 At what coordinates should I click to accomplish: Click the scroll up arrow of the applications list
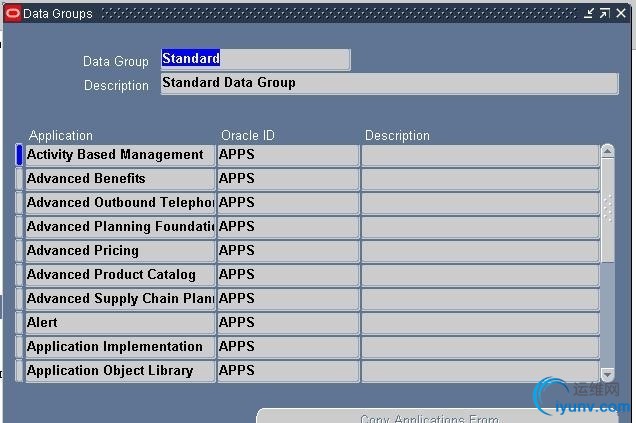(607, 151)
